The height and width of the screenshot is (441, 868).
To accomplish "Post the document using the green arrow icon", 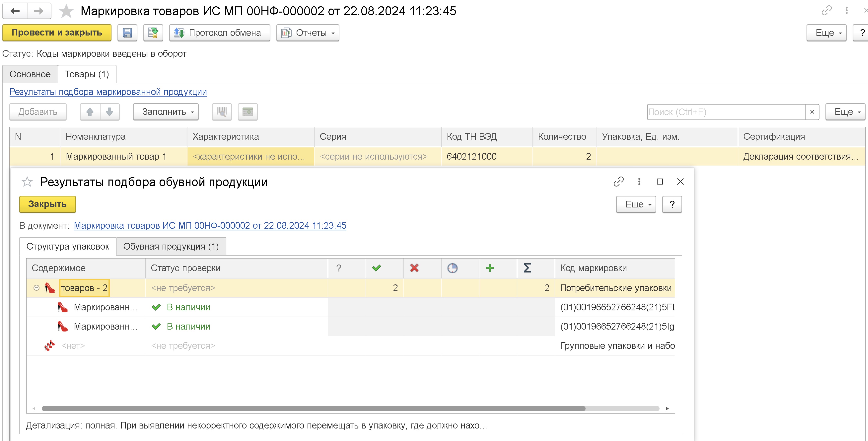I will [x=153, y=33].
